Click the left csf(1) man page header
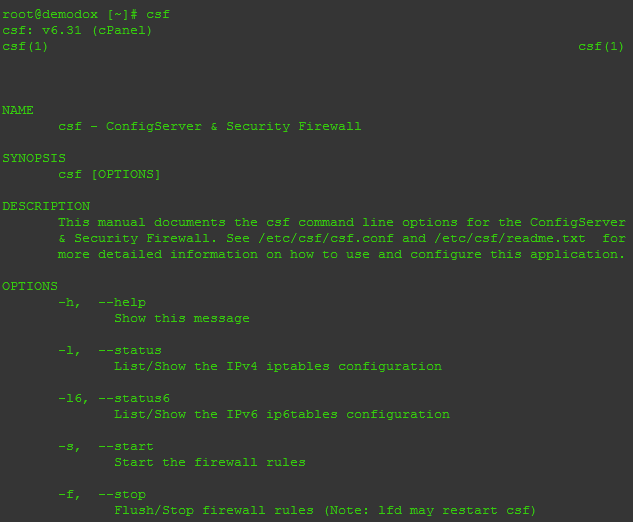 [x=25, y=46]
